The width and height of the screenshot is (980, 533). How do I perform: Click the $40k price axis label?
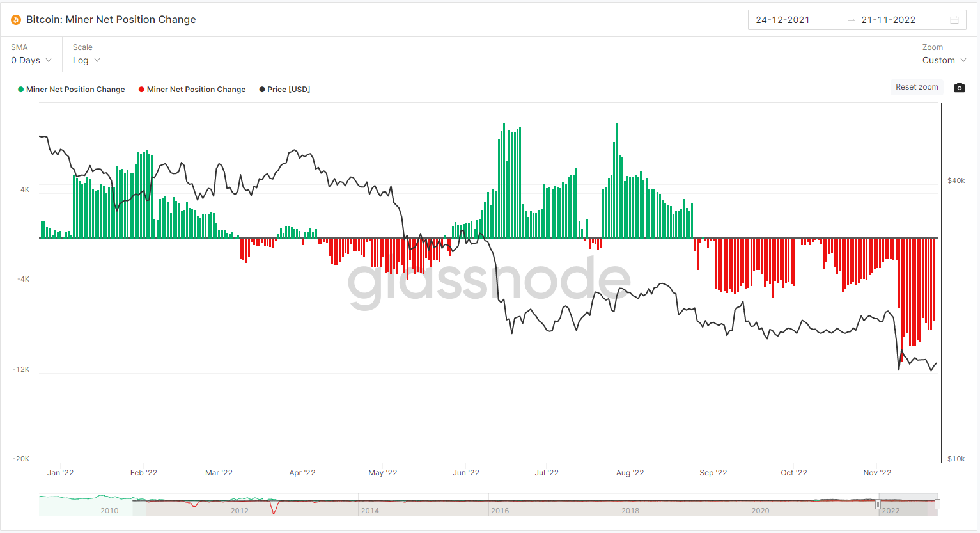coord(956,180)
